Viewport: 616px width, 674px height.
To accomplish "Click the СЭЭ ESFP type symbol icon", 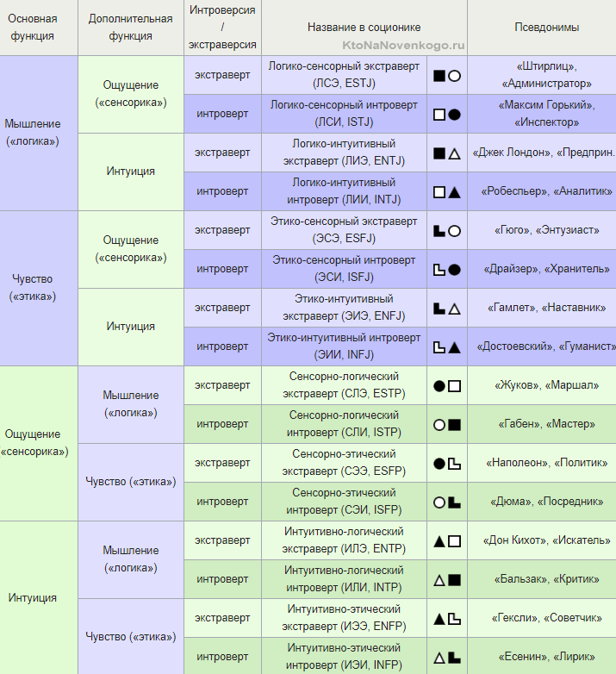I will [x=447, y=464].
